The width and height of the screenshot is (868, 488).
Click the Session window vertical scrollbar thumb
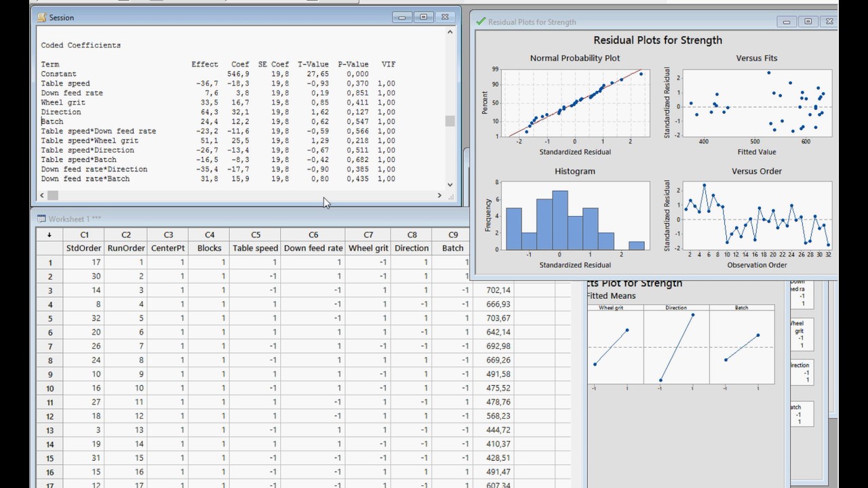(450, 121)
